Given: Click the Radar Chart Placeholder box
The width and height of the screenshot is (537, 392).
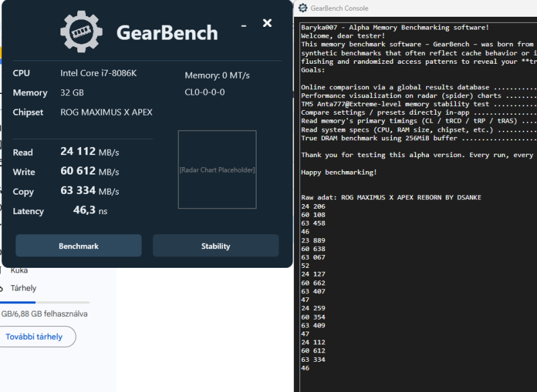Looking at the screenshot, I should point(217,169).
